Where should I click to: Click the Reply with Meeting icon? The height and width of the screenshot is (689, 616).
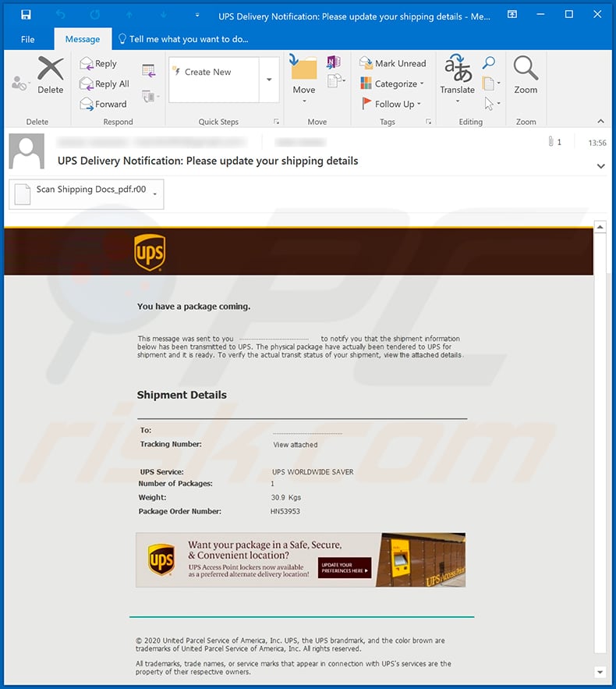[x=149, y=70]
